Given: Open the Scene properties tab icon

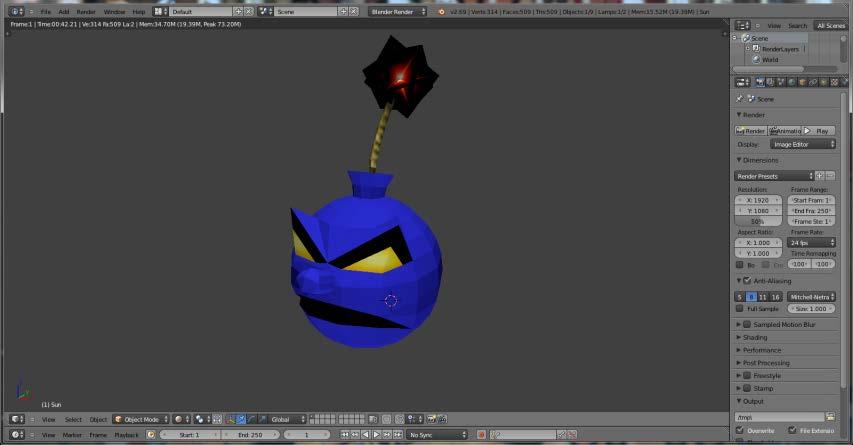Looking at the screenshot, I should (x=781, y=82).
